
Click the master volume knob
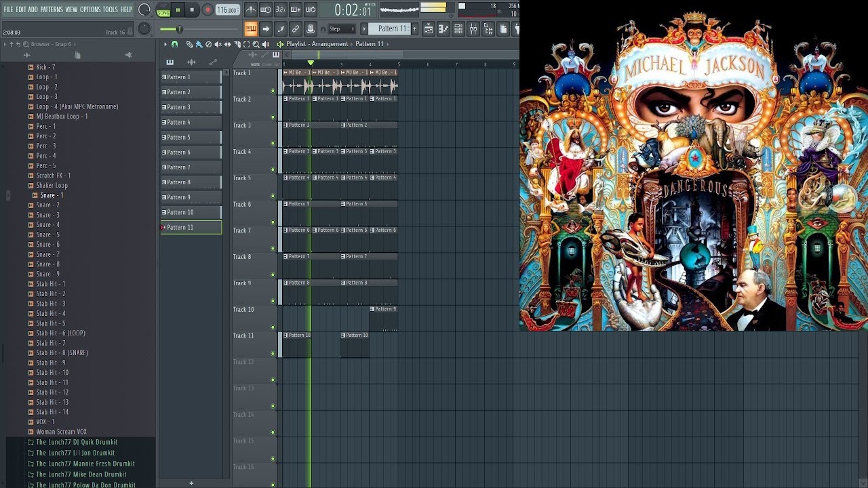(144, 9)
